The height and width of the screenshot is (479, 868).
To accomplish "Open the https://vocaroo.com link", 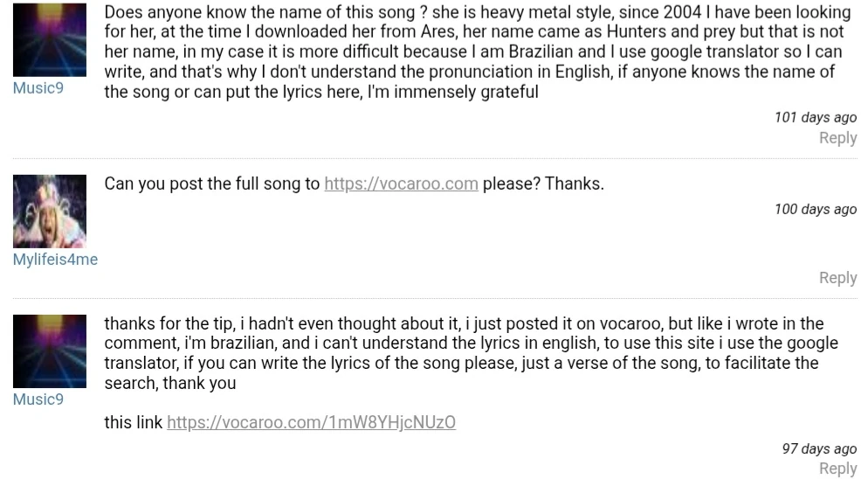I will [401, 184].
